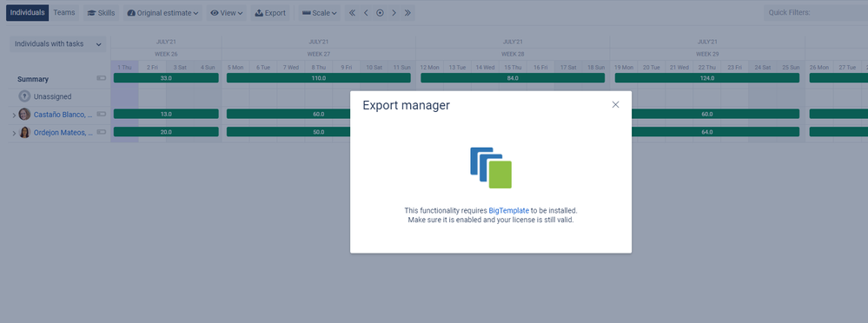Open the Original estimate dropdown
Viewport: 868px width, 323px height.
(162, 13)
